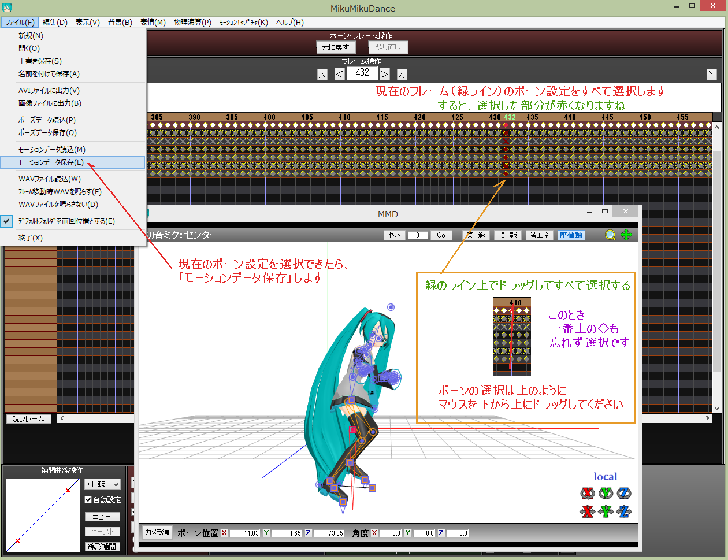Choose 開く(O) from File menu
This screenshot has width=728, height=560.
click(x=73, y=48)
